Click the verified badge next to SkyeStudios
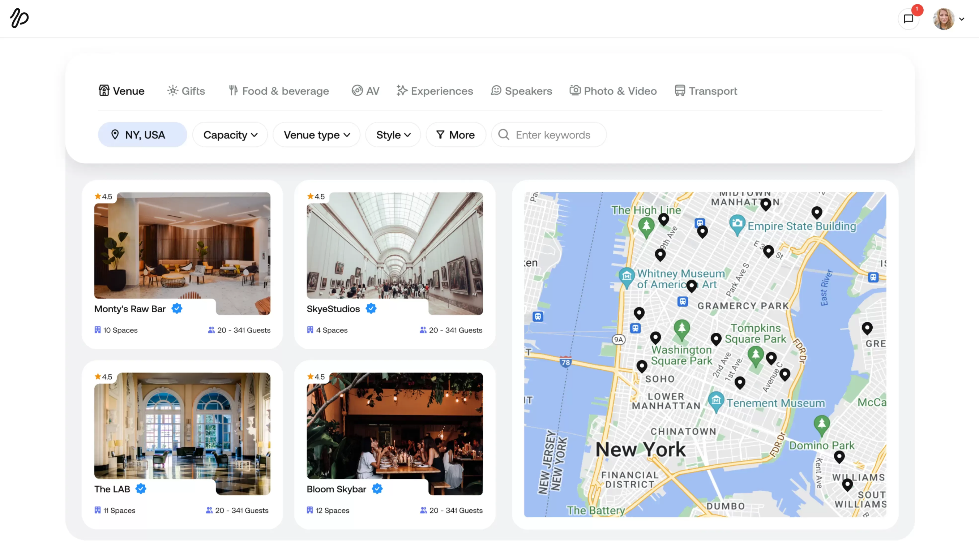 pyautogui.click(x=371, y=308)
